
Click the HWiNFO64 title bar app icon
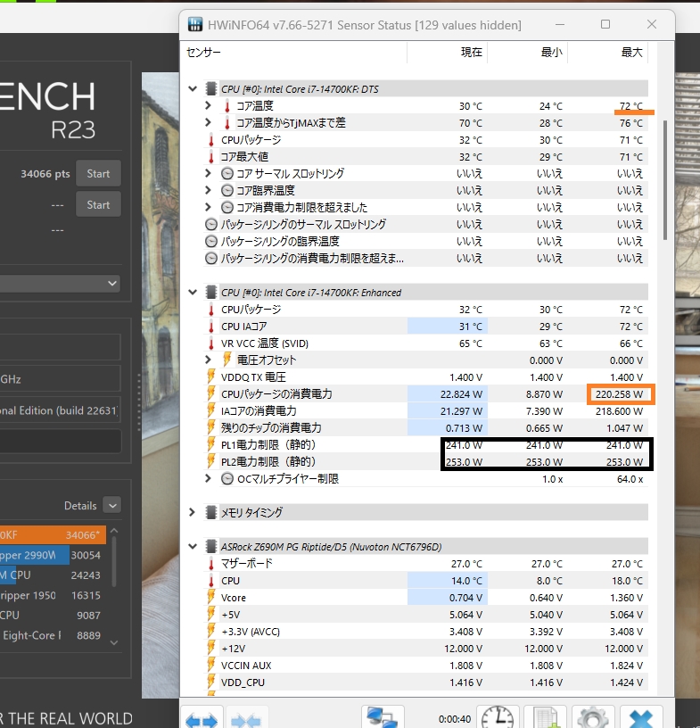[x=195, y=25]
